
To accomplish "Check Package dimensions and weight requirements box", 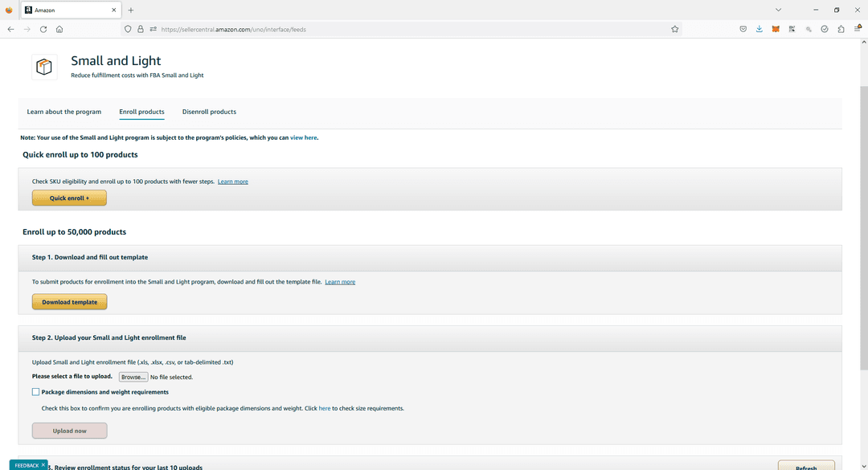I will click(35, 392).
